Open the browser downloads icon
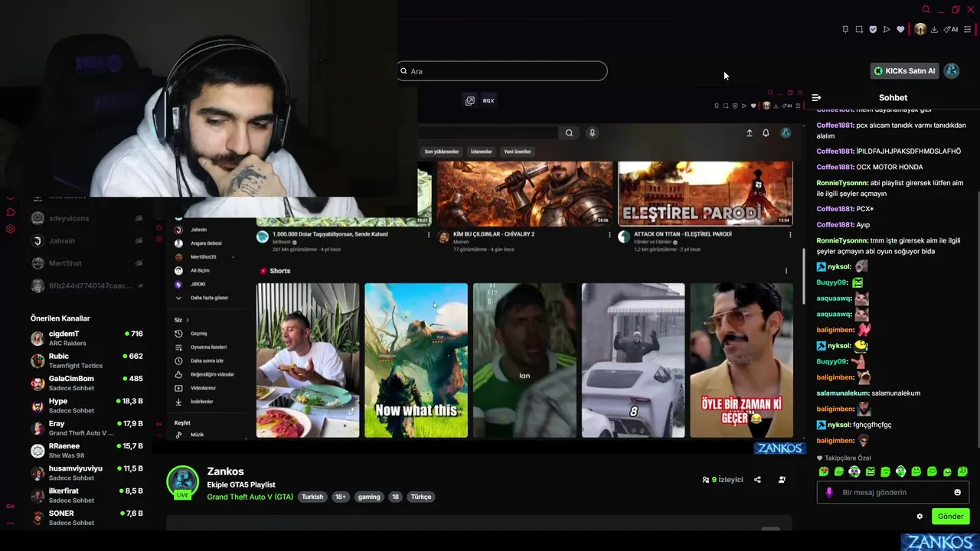The width and height of the screenshot is (980, 551). [x=934, y=30]
